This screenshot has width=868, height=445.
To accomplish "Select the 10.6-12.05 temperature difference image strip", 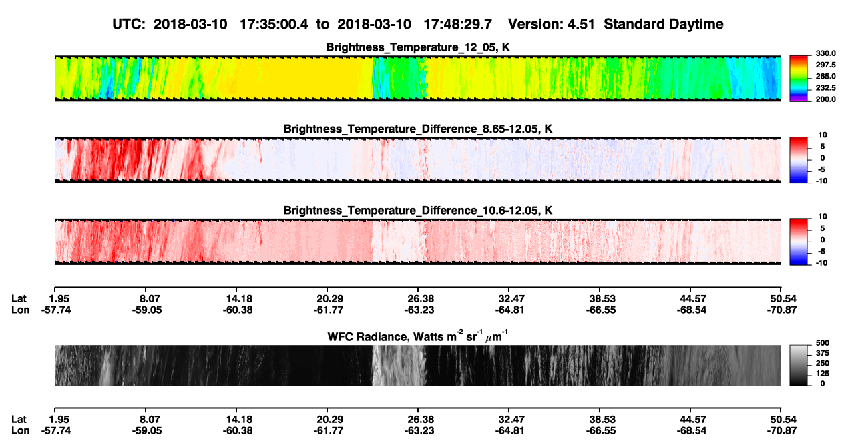I will tap(417, 242).
